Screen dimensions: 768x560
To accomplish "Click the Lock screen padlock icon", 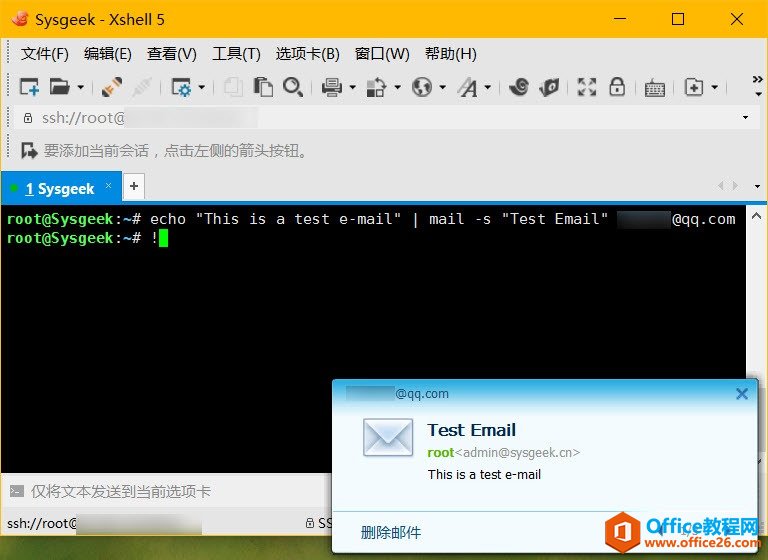I will click(617, 87).
